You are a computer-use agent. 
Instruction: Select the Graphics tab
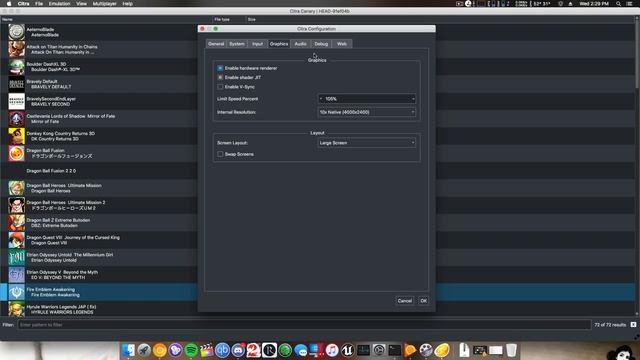pos(279,44)
